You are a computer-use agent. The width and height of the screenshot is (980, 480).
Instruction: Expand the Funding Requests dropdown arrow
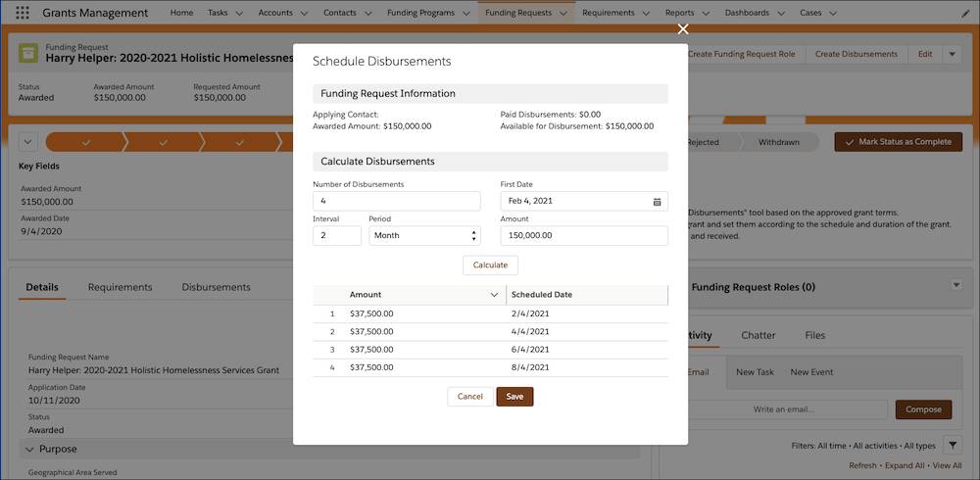pyautogui.click(x=563, y=13)
